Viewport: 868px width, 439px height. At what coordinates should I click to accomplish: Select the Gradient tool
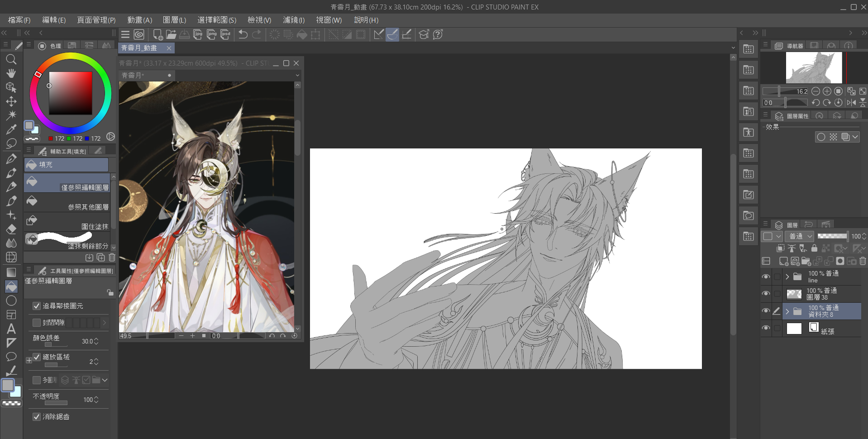pos(11,272)
